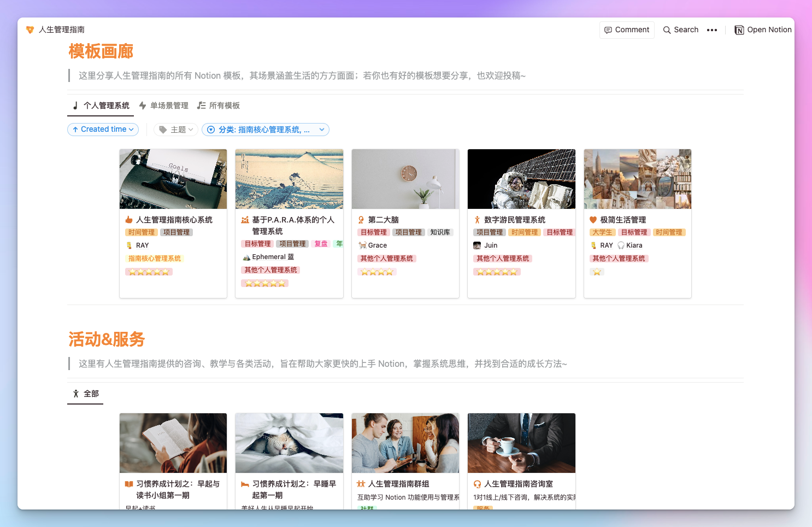Click the tag icon on the 主题 filter

pyautogui.click(x=163, y=129)
